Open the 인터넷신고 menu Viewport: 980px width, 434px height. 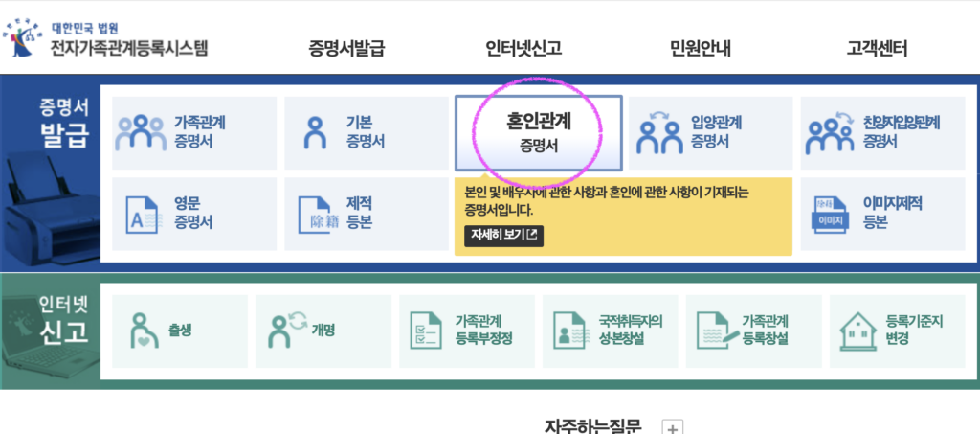point(523,48)
